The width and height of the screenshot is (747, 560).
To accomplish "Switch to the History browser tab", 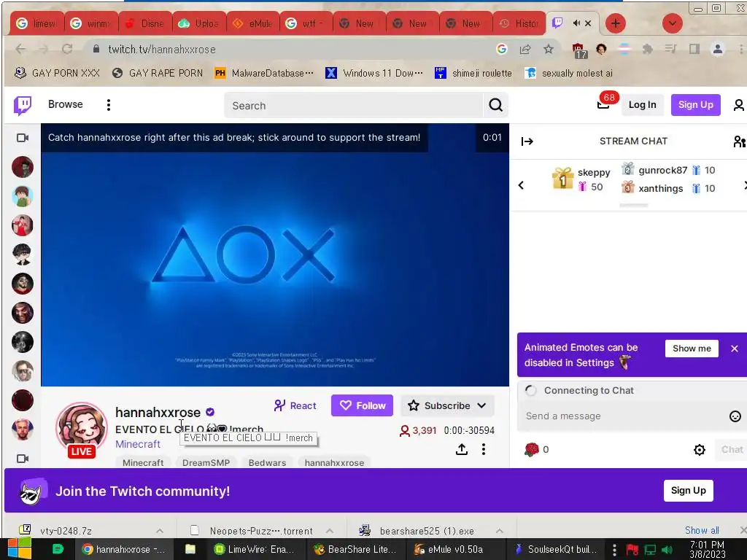I will (519, 23).
